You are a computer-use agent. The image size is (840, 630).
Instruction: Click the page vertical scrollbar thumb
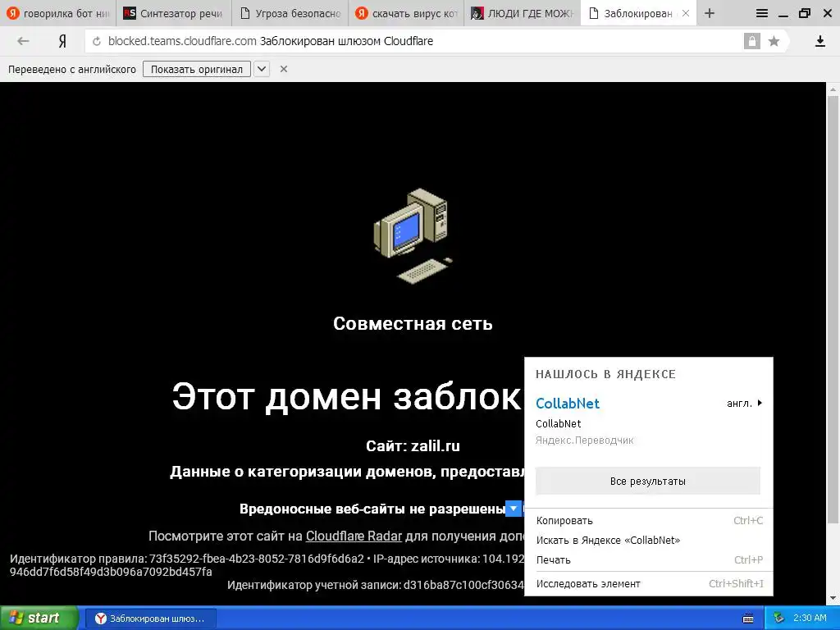pos(833,311)
